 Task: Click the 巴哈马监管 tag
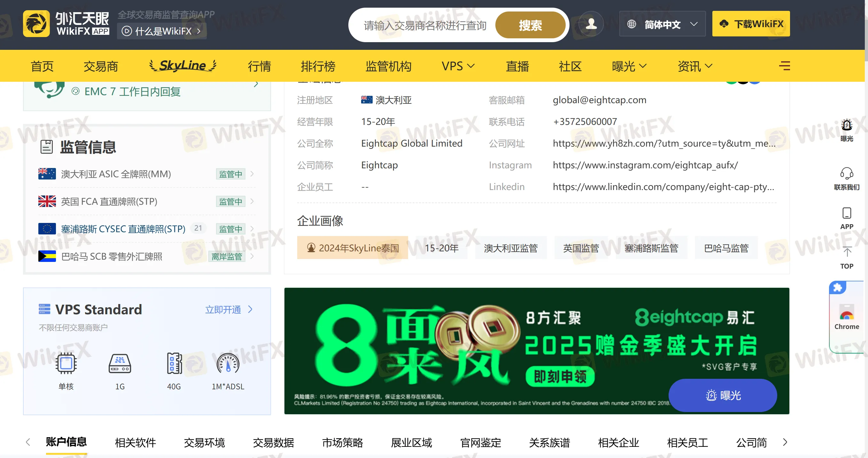726,248
